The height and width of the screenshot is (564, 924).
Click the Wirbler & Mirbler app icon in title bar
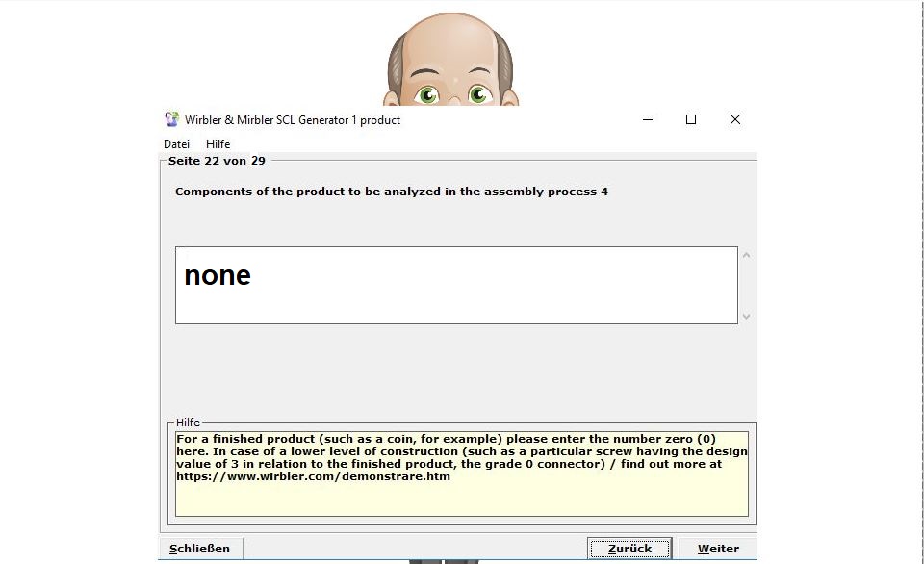point(171,119)
